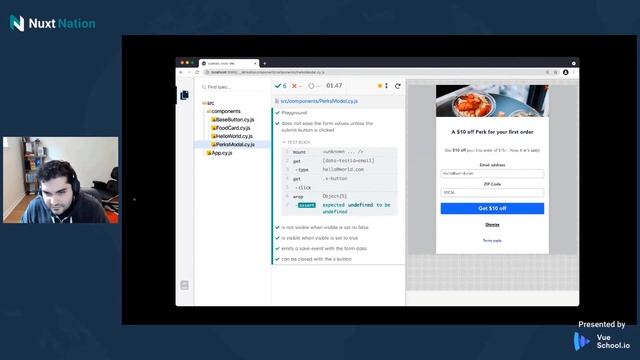Expand 'can be closed with the x button' test
Image resolution: width=640 pixels, height=360 pixels.
point(316,259)
